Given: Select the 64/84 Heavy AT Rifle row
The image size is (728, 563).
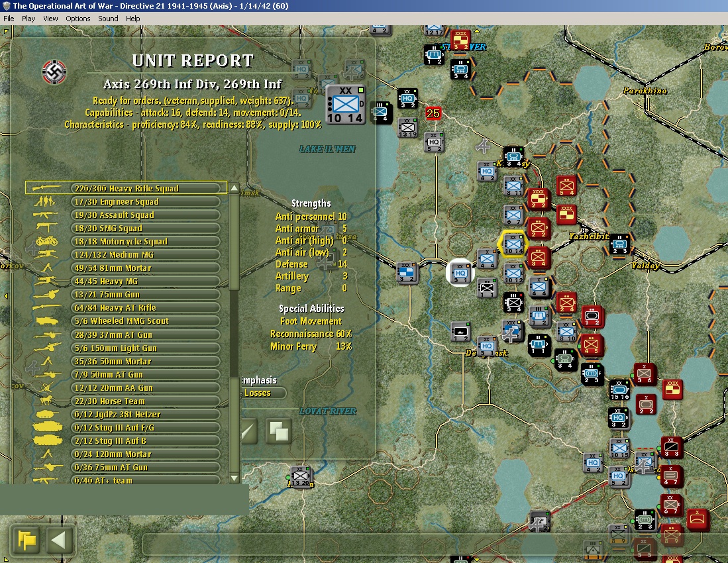Looking at the screenshot, I should coord(145,307).
